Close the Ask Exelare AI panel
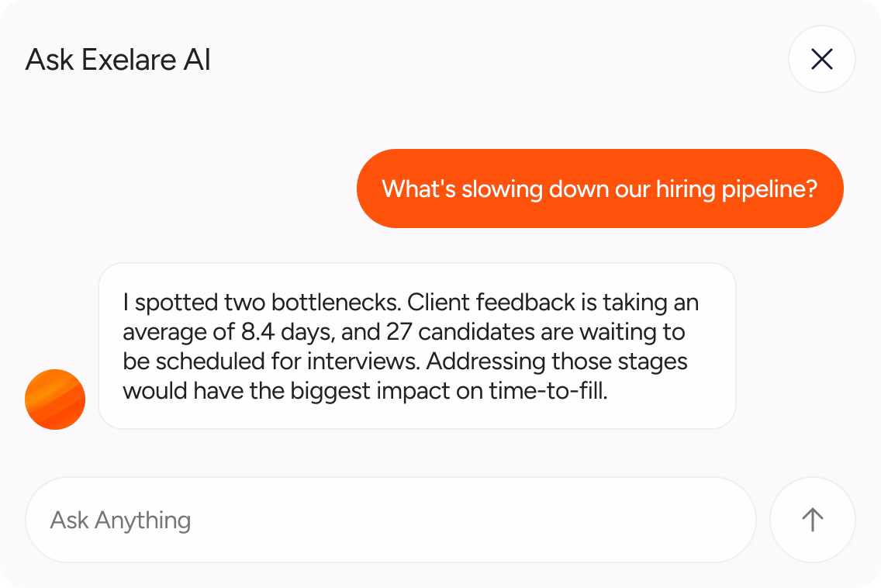Screen dimensions: 881x588 [x=821, y=59]
